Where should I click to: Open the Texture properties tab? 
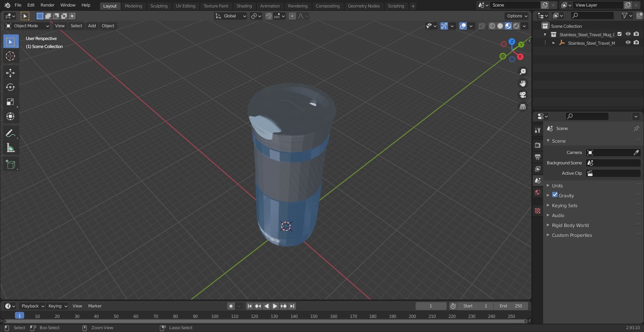(x=537, y=211)
